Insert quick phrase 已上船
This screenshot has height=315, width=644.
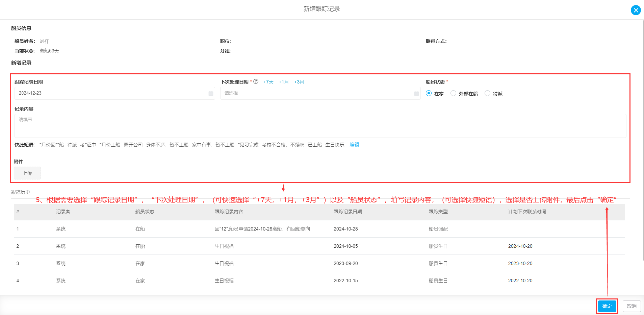click(x=315, y=145)
